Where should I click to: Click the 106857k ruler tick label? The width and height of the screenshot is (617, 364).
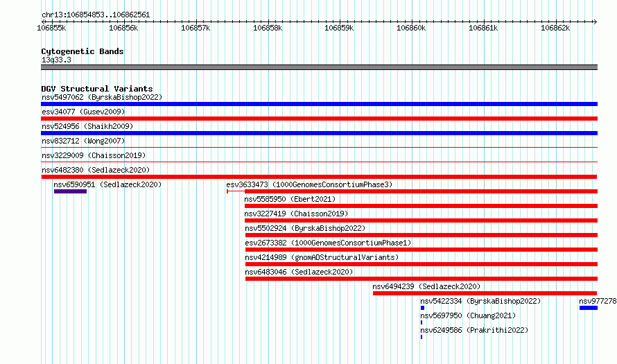195,28
